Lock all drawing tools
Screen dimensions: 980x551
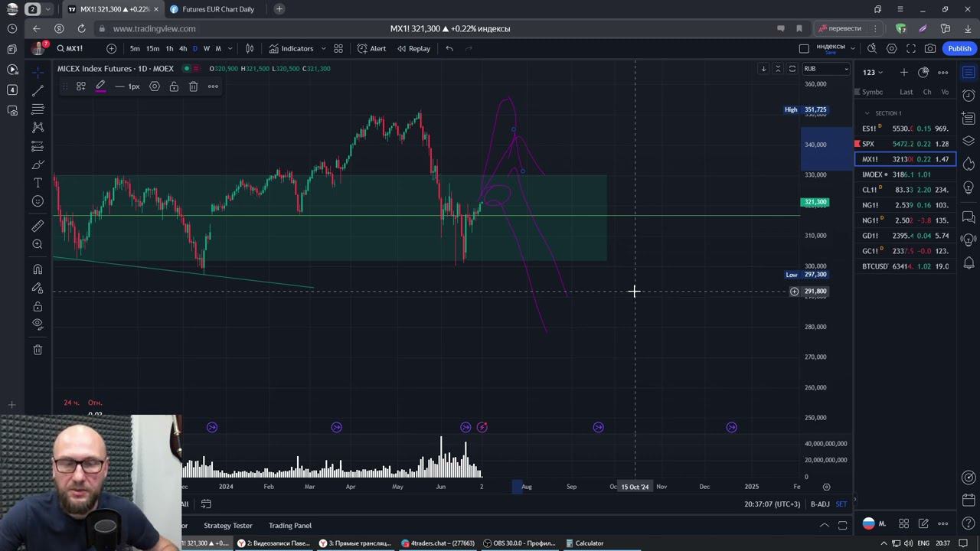point(38,307)
